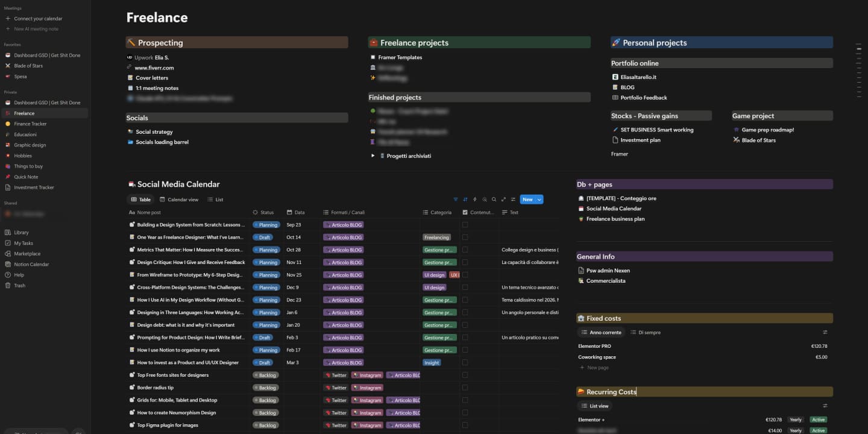The height and width of the screenshot is (434, 868).
Task: Switch Fixed costs to the Di sempre tab
Action: [646, 332]
